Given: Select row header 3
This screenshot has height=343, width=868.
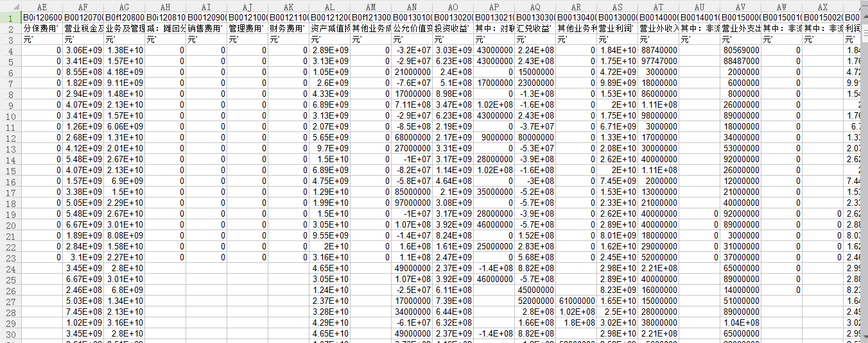Looking at the screenshot, I should point(11,40).
